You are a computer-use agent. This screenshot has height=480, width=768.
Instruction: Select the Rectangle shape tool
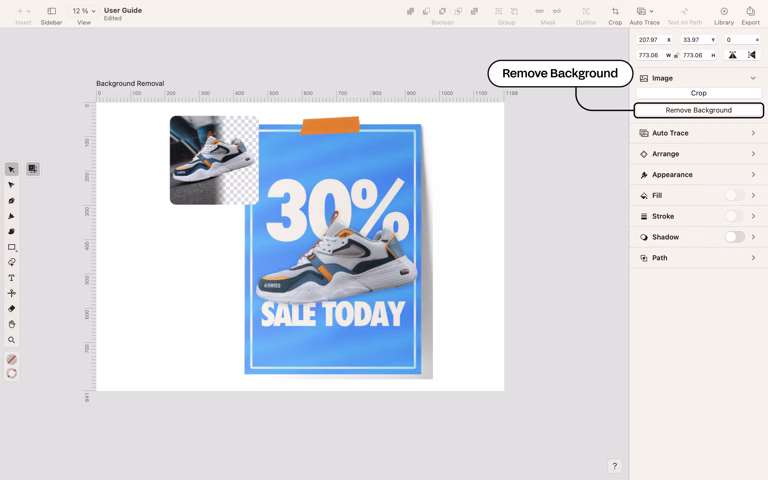click(12, 247)
